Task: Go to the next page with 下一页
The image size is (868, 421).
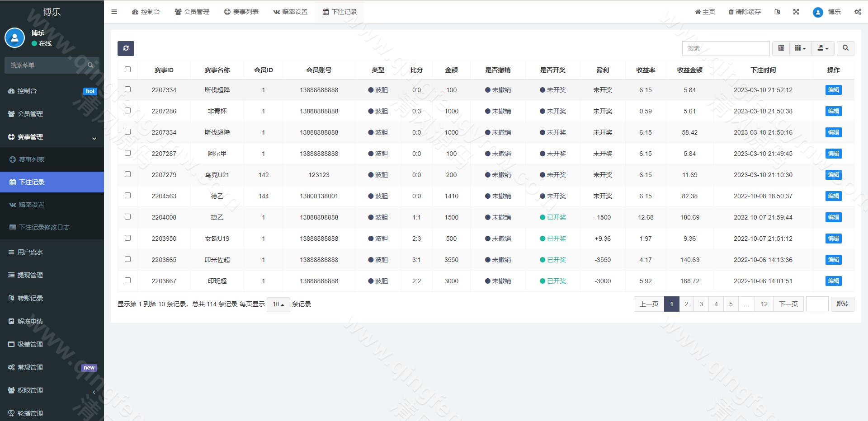Action: (788, 304)
